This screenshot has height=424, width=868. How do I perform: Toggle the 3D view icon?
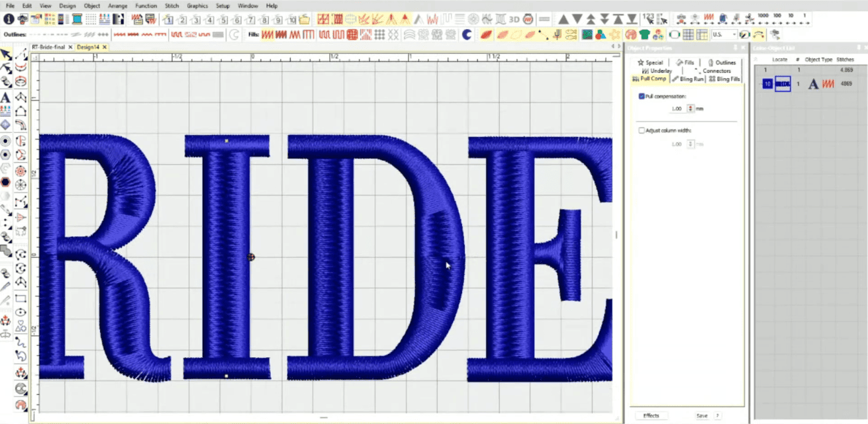coord(514,20)
